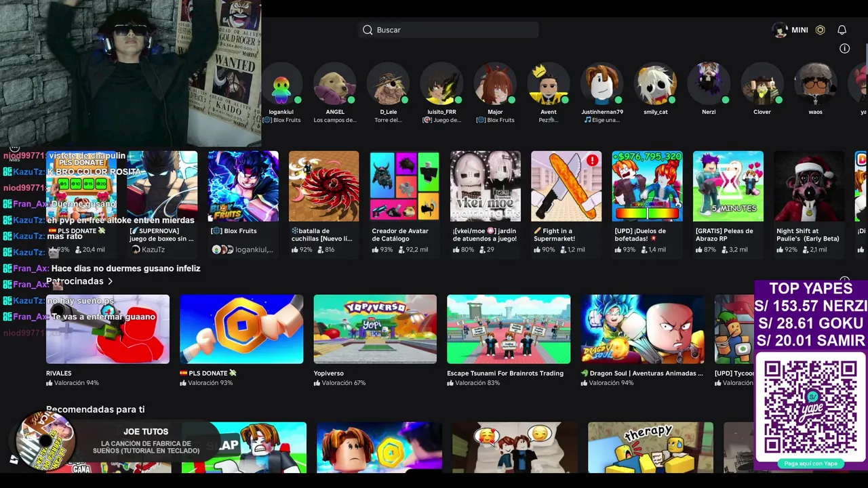Open the batalla de cuchillas game thumbnail
Viewport: 868px width, 488px height.
point(324,186)
